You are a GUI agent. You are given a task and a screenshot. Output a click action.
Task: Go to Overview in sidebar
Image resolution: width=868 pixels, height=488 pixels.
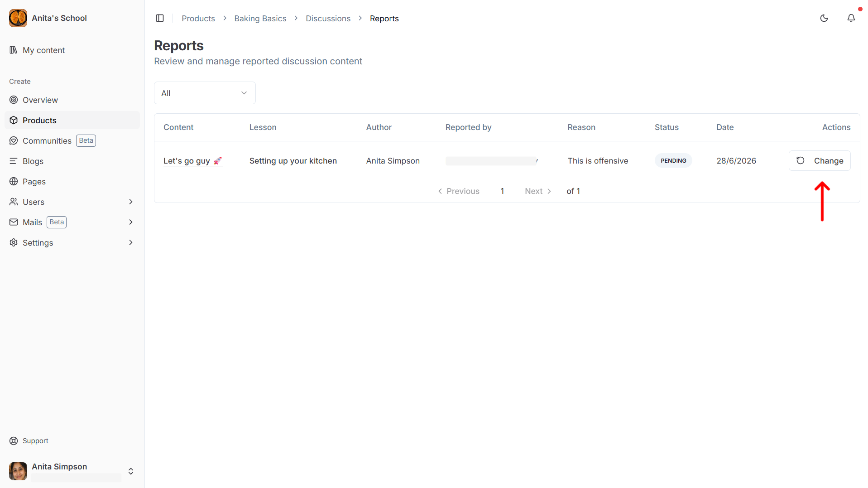[x=72, y=100]
